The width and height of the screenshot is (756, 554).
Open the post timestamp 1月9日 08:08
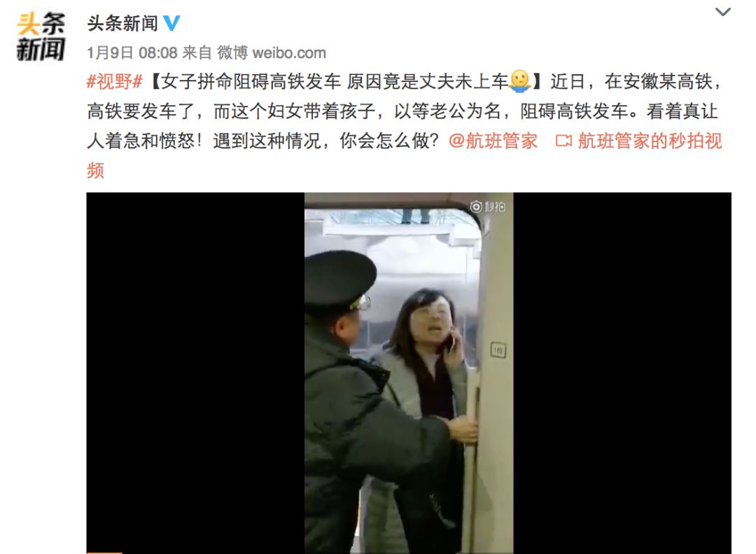tap(132, 53)
